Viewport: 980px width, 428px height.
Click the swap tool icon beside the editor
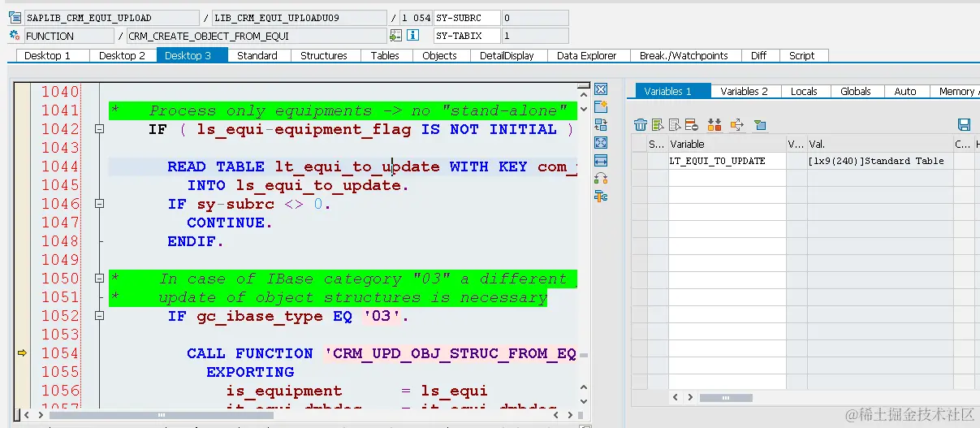coord(602,179)
